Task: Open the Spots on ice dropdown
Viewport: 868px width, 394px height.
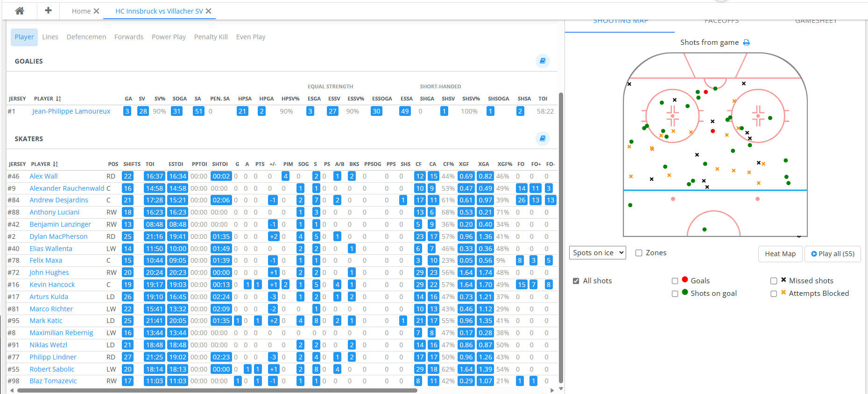Action: coord(597,253)
